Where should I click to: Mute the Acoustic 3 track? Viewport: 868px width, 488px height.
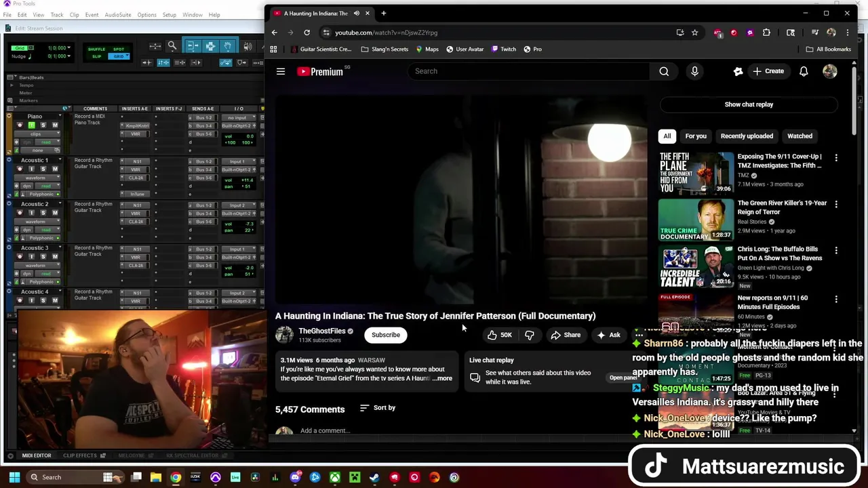(x=55, y=256)
